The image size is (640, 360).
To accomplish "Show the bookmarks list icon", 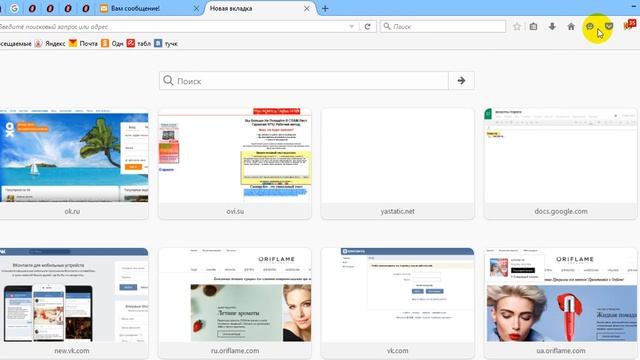I will [x=533, y=27].
